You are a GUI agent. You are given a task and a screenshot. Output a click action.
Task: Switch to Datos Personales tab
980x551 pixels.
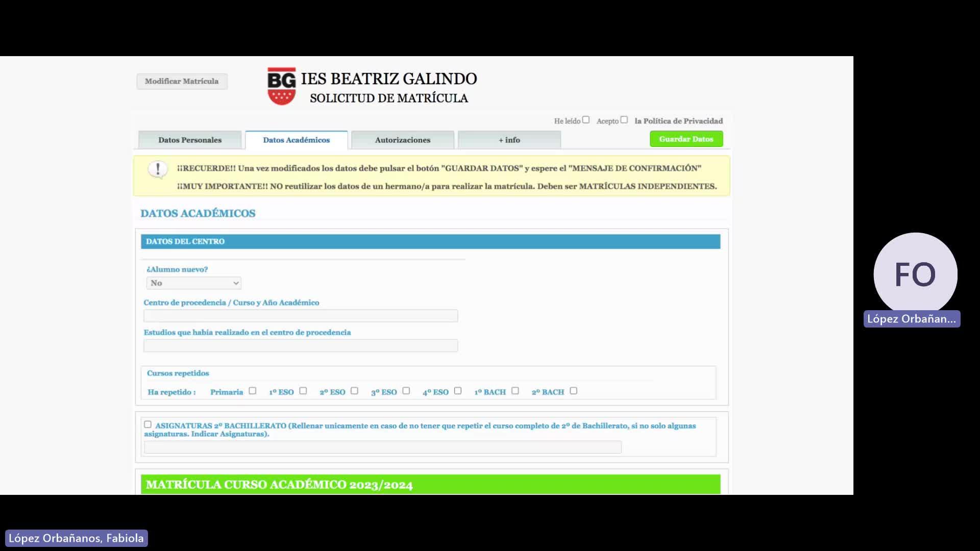(x=190, y=140)
